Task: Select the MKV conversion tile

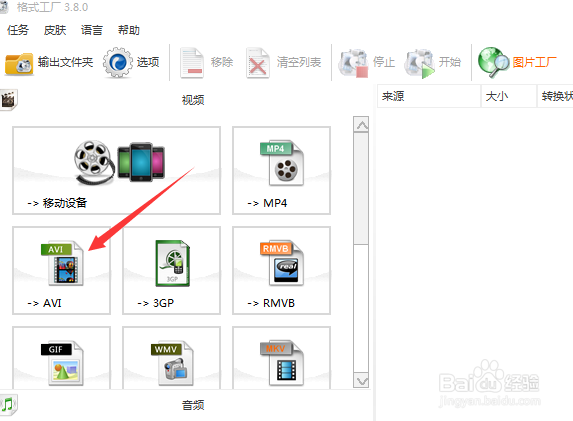Action: coord(281,357)
